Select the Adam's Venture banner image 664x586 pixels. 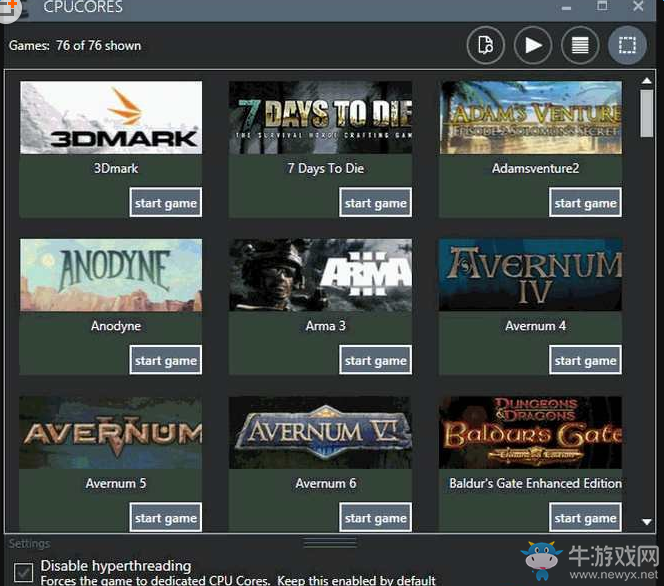point(531,118)
